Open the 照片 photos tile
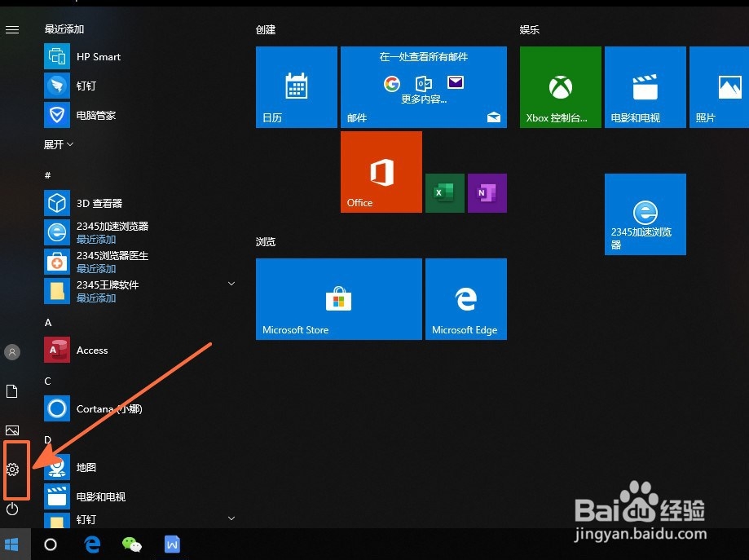This screenshot has height=560, width=749. coord(720,87)
